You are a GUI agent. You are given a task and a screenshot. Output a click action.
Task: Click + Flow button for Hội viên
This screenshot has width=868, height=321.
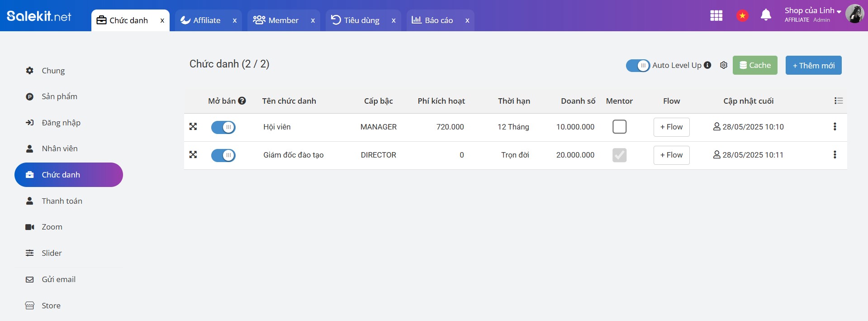point(671,127)
